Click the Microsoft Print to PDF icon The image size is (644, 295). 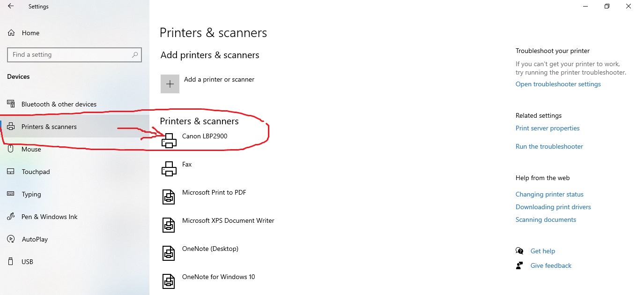click(169, 197)
